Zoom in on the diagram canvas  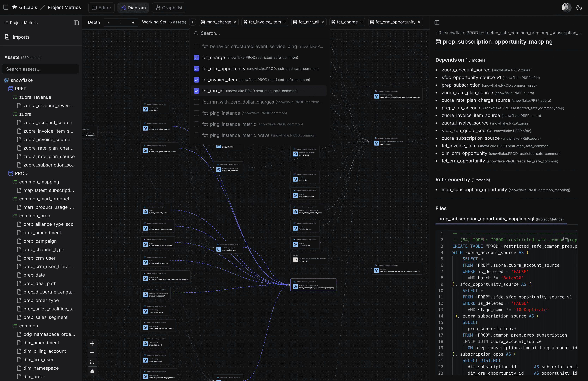pyautogui.click(x=92, y=343)
